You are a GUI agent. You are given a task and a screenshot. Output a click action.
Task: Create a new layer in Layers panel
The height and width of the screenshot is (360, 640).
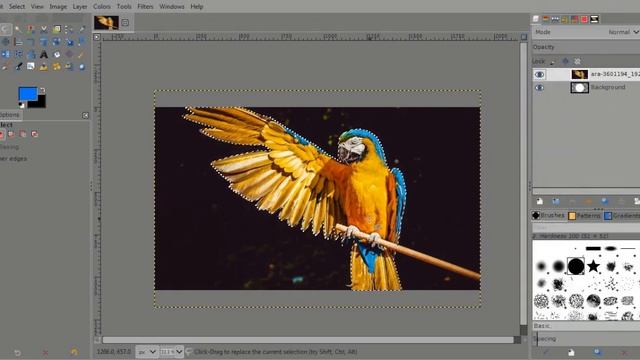(540, 201)
